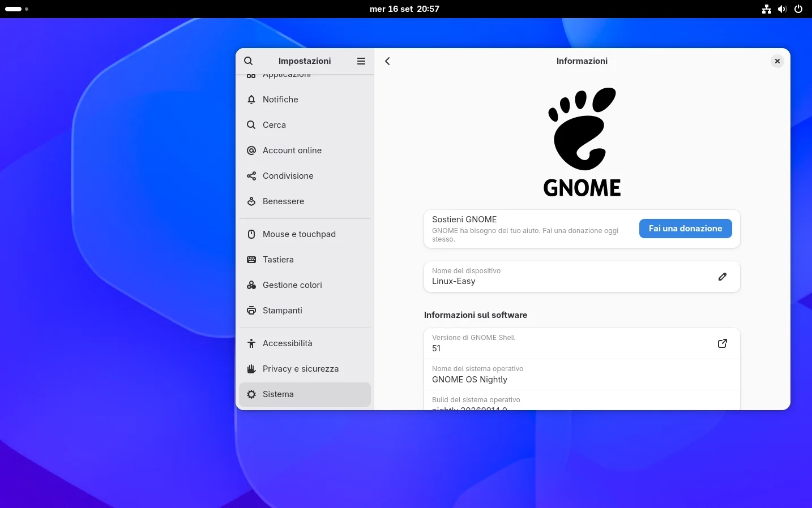The image size is (812, 508).
Task: Close the Informazioni window
Action: click(x=777, y=61)
